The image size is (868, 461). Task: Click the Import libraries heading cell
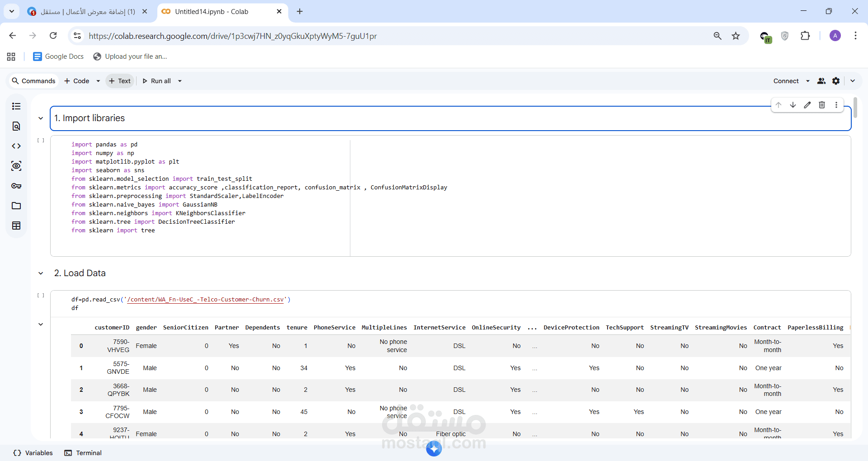[x=450, y=118]
